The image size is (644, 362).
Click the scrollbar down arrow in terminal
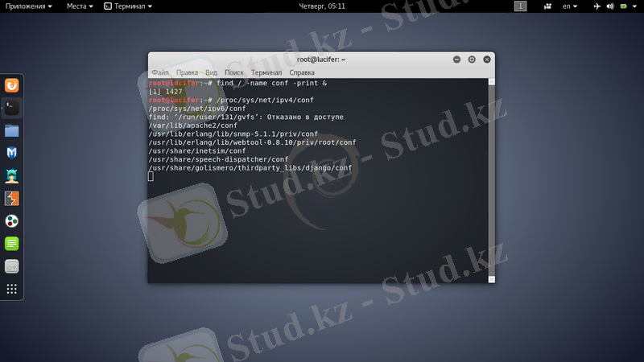point(492,279)
